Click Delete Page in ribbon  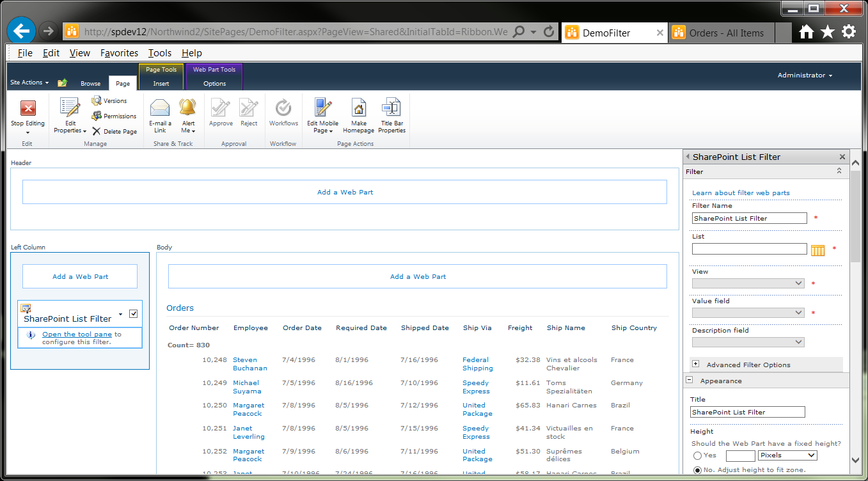pyautogui.click(x=114, y=131)
